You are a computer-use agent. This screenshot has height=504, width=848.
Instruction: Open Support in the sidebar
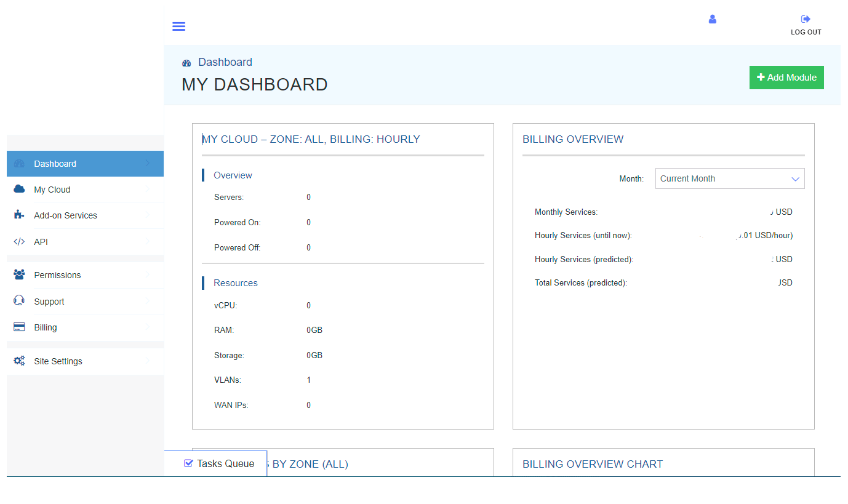click(85, 302)
